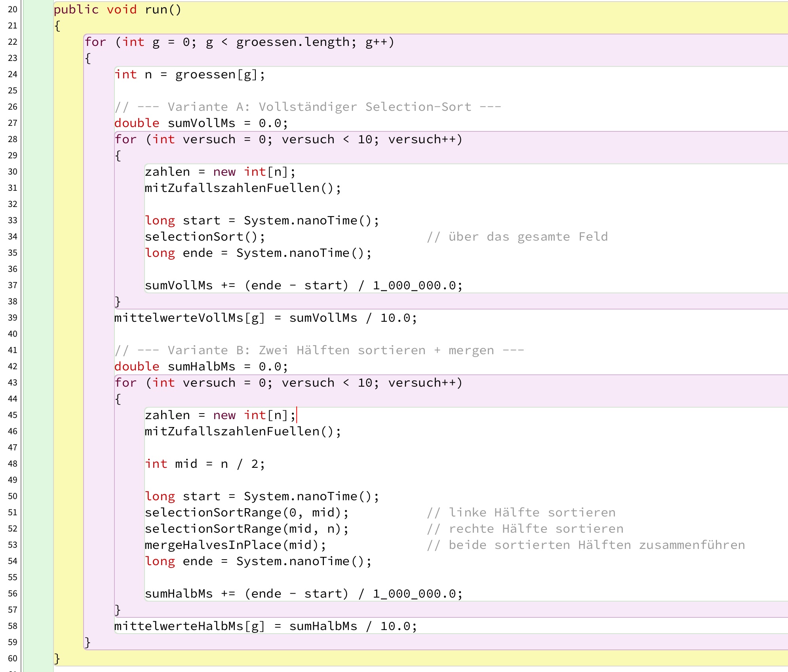This screenshot has width=788, height=672.
Task: Click the 'Variante A' comment line
Action: point(307,107)
